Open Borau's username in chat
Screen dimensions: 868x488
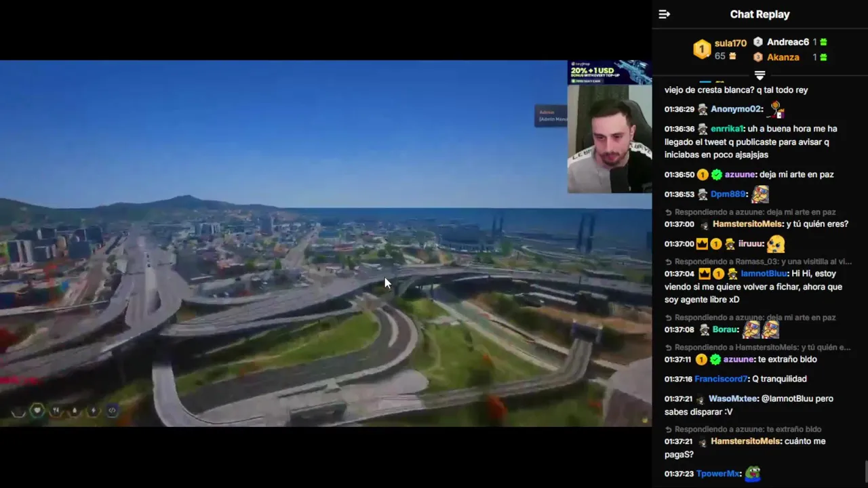coord(725,330)
